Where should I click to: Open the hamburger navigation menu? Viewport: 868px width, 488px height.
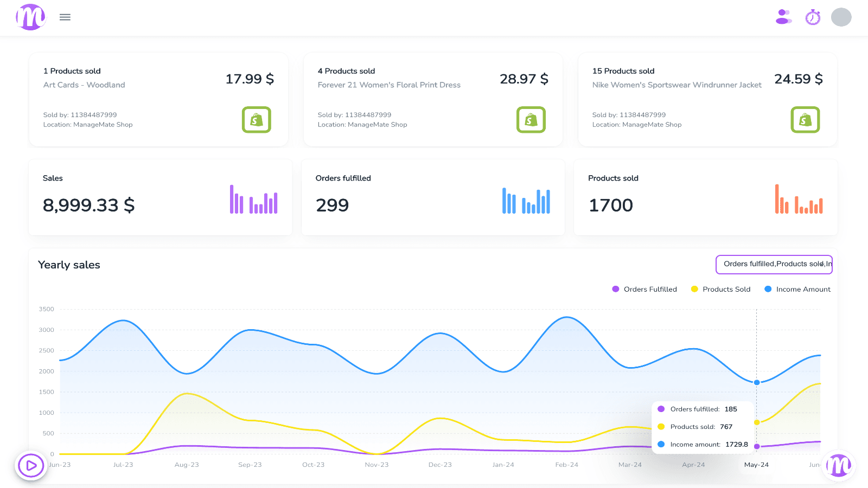[65, 17]
